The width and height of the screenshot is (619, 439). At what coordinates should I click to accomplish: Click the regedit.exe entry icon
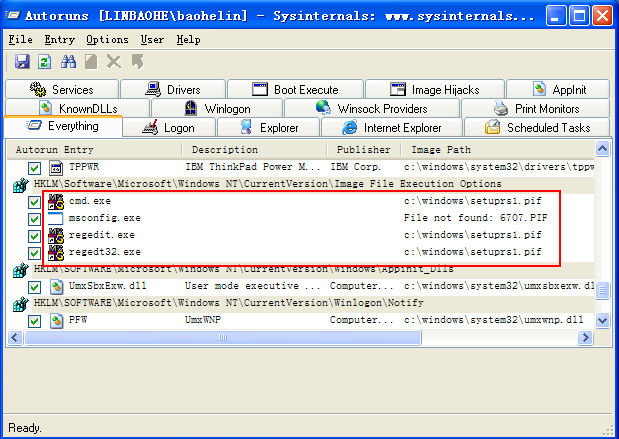click(x=56, y=236)
